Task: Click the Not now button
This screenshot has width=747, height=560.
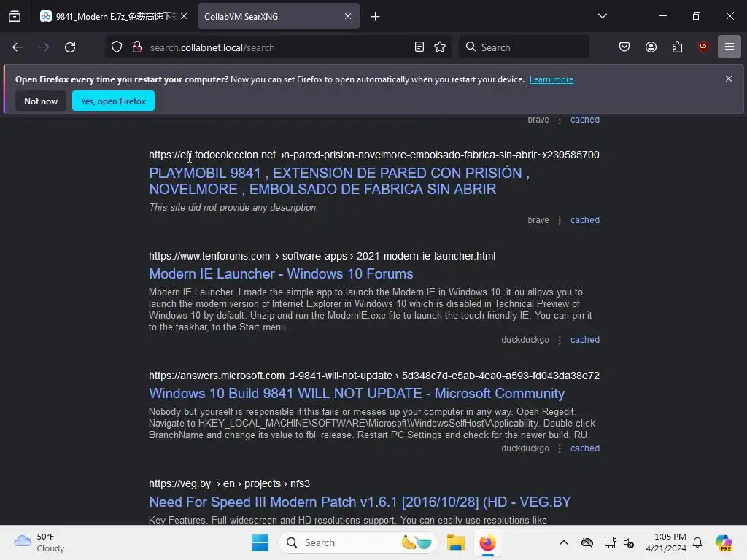Action: (x=41, y=101)
